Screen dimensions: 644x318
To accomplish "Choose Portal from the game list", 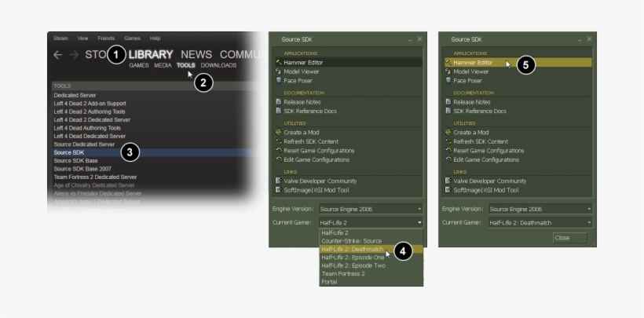I will pos(371,282).
